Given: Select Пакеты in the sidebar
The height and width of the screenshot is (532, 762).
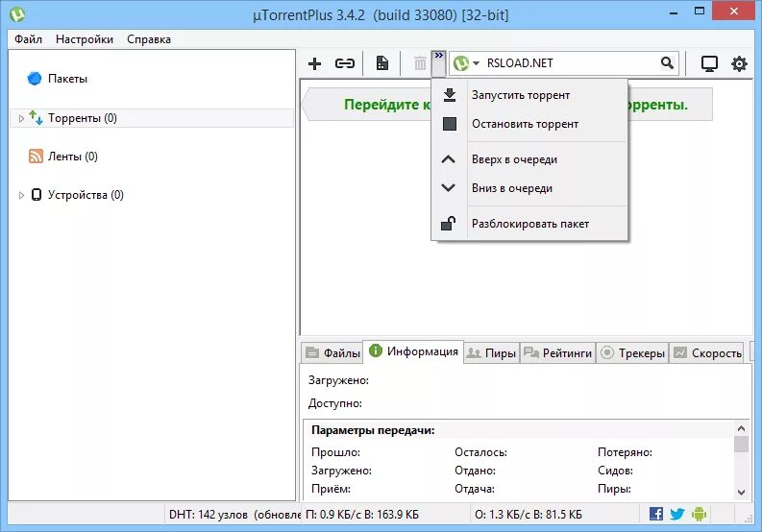Looking at the screenshot, I should tap(58, 79).
